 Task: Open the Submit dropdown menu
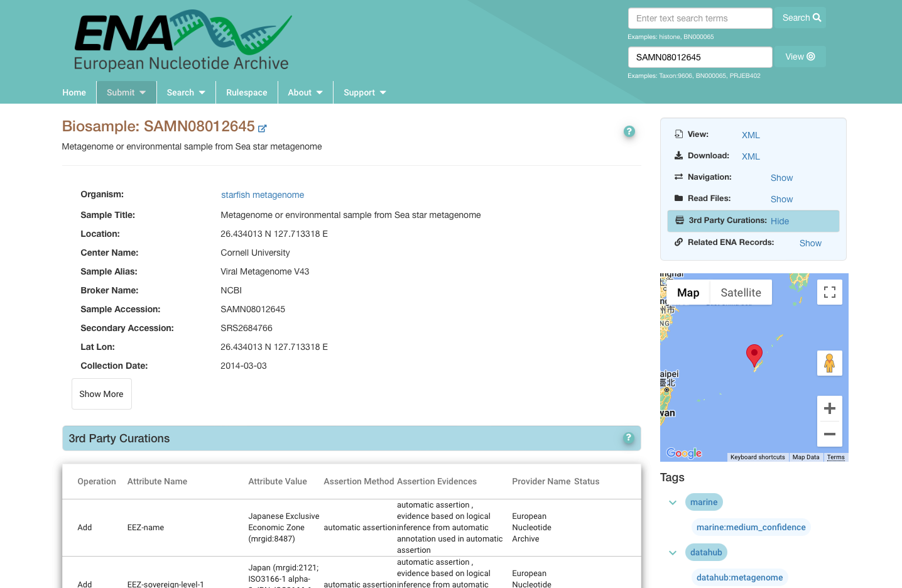(x=126, y=92)
